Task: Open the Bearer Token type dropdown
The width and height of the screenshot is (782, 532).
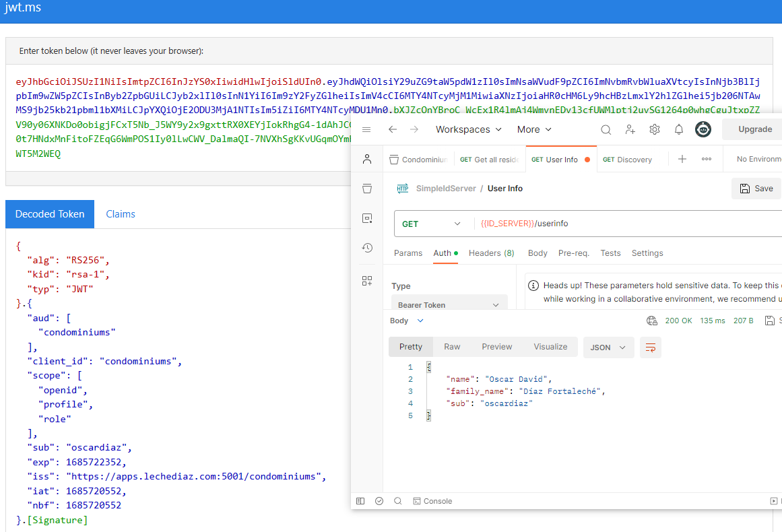Action: (449, 304)
